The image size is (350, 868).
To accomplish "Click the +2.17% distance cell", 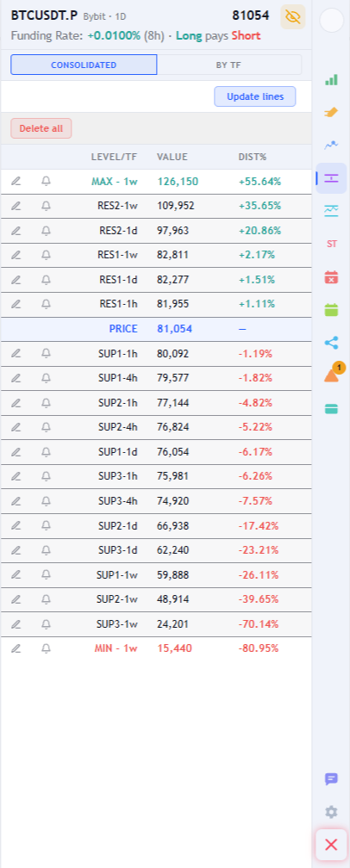I will coord(256,255).
